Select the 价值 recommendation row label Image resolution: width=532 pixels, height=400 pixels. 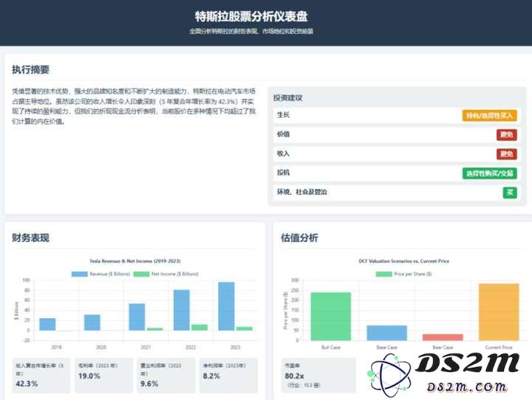coord(283,134)
